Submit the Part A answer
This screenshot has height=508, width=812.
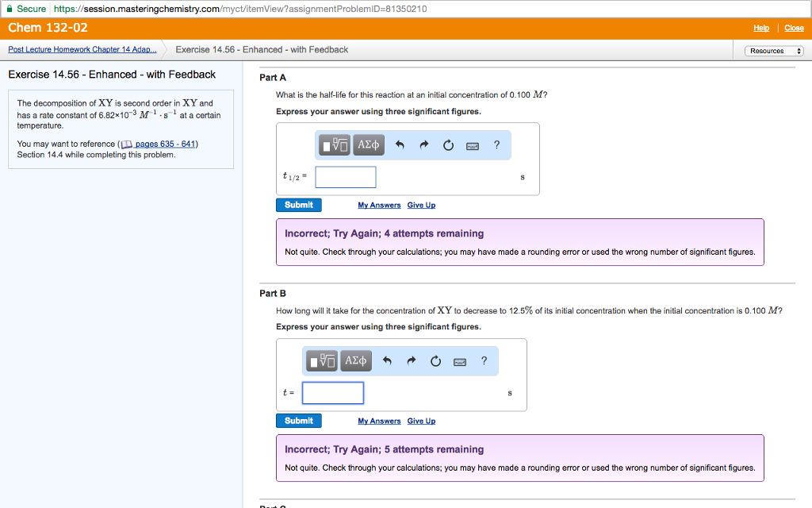(298, 205)
